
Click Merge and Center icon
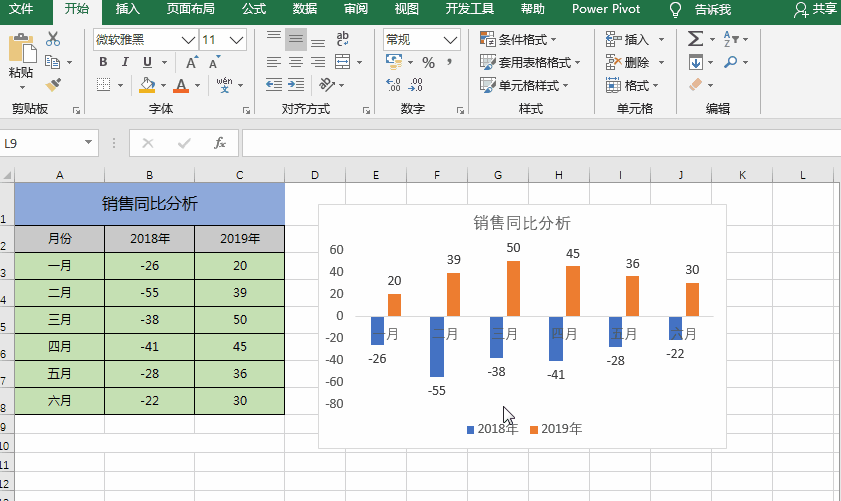click(343, 62)
